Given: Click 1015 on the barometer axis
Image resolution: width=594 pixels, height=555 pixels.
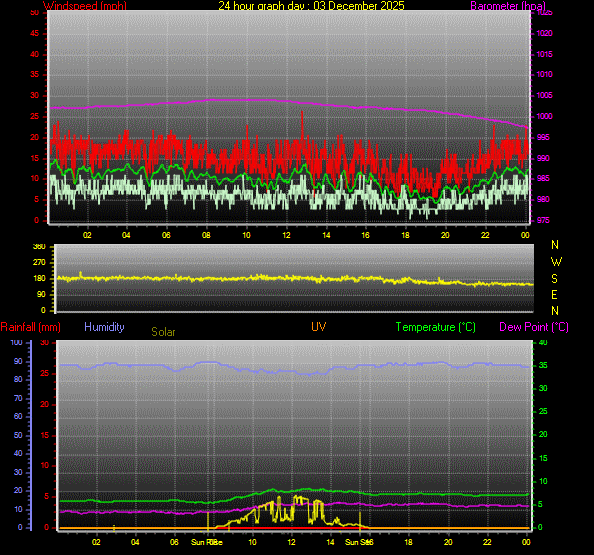Looking at the screenshot, I should pyautogui.click(x=544, y=54).
